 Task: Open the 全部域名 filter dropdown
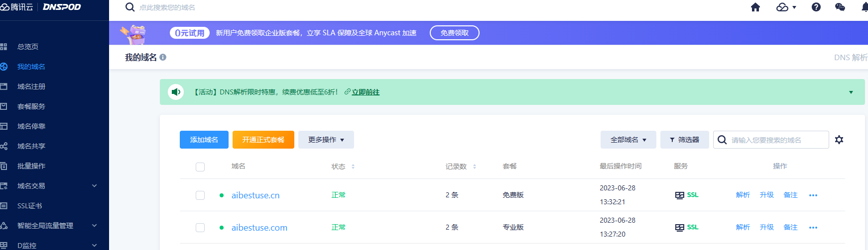pos(628,140)
